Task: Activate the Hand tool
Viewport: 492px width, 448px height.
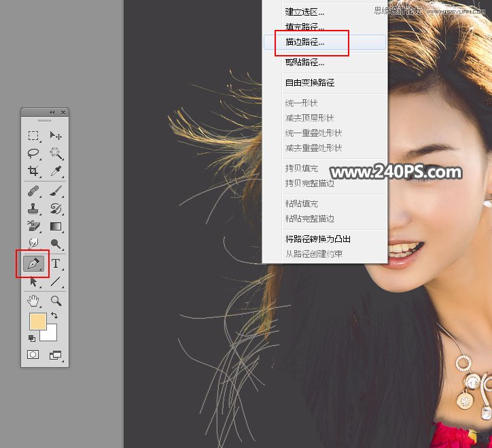Action: click(33, 300)
